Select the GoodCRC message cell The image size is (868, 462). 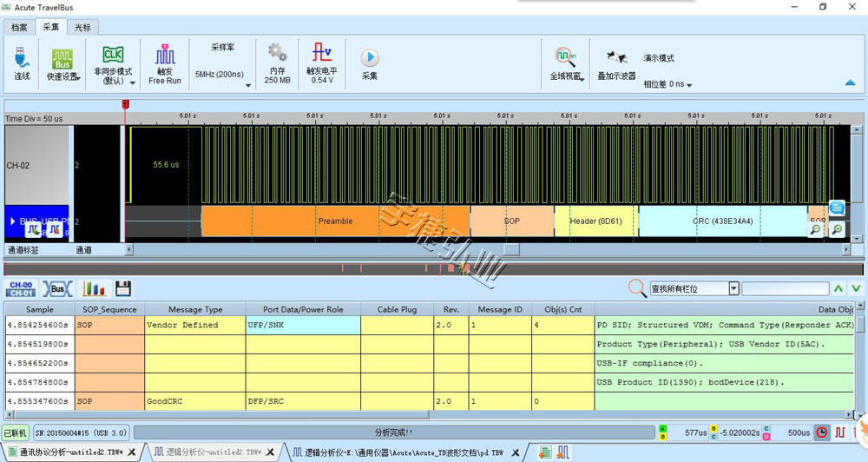tap(195, 401)
